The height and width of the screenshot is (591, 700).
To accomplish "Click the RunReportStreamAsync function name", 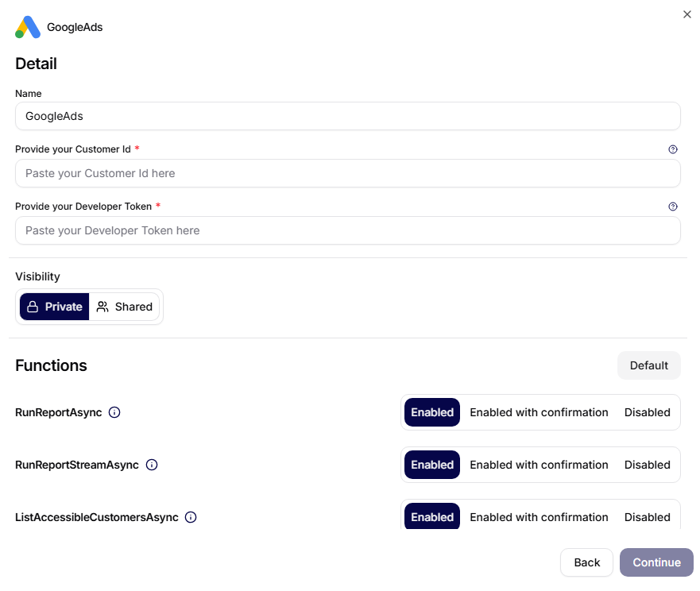I will (77, 465).
